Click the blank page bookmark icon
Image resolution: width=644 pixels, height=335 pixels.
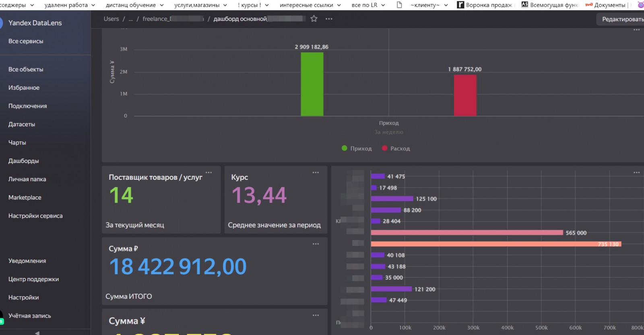[x=399, y=5]
